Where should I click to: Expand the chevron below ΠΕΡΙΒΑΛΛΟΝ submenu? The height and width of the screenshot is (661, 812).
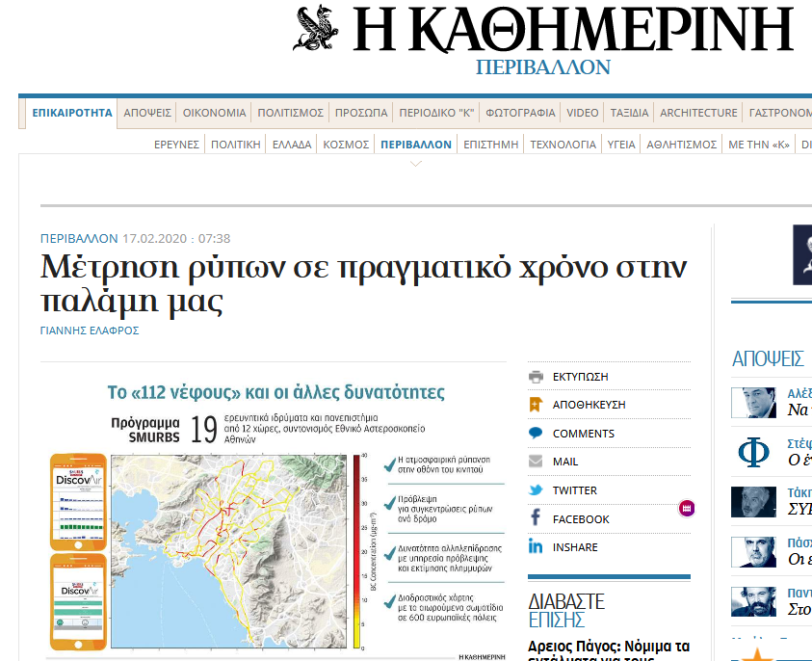416,164
